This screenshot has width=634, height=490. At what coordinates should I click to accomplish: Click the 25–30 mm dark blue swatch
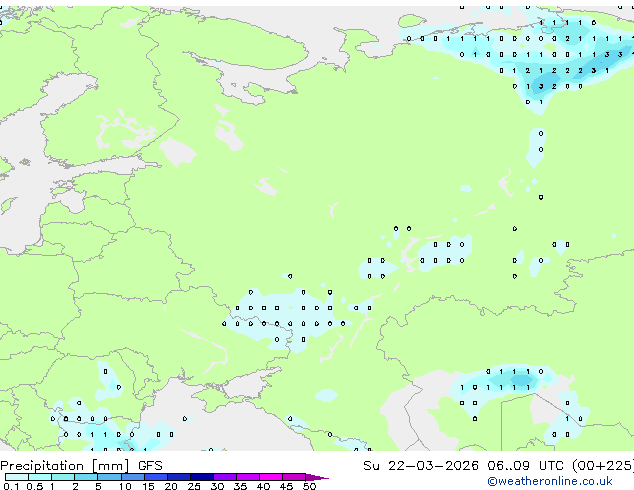[x=202, y=477]
